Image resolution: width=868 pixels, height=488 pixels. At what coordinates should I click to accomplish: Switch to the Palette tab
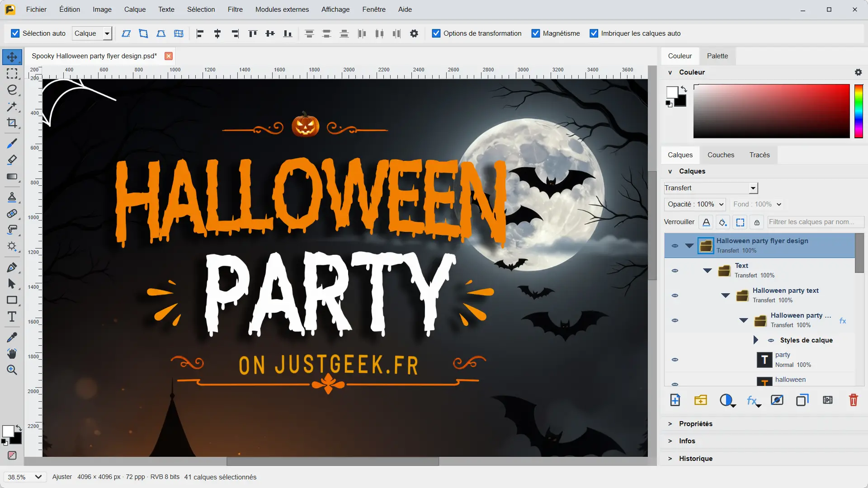[717, 56]
